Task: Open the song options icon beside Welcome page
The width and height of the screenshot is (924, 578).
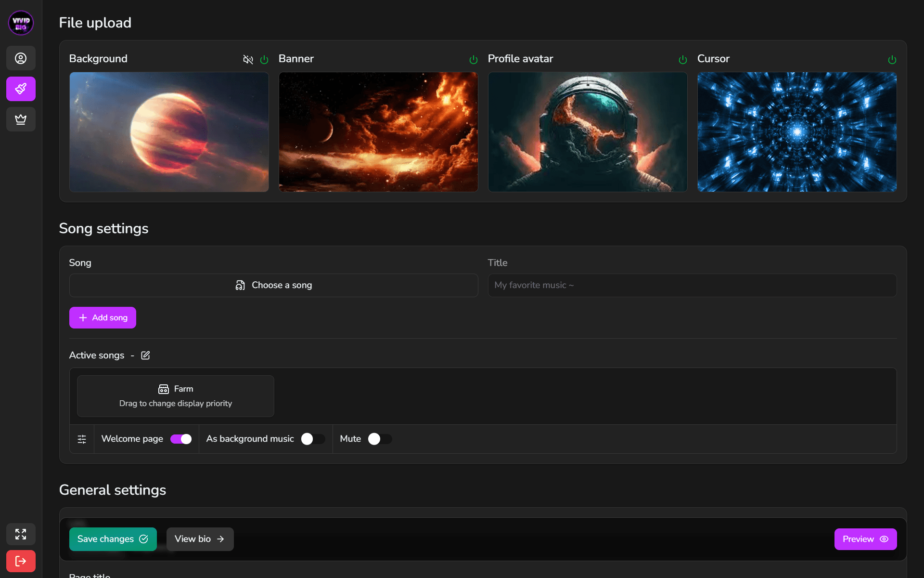Action: (81, 439)
